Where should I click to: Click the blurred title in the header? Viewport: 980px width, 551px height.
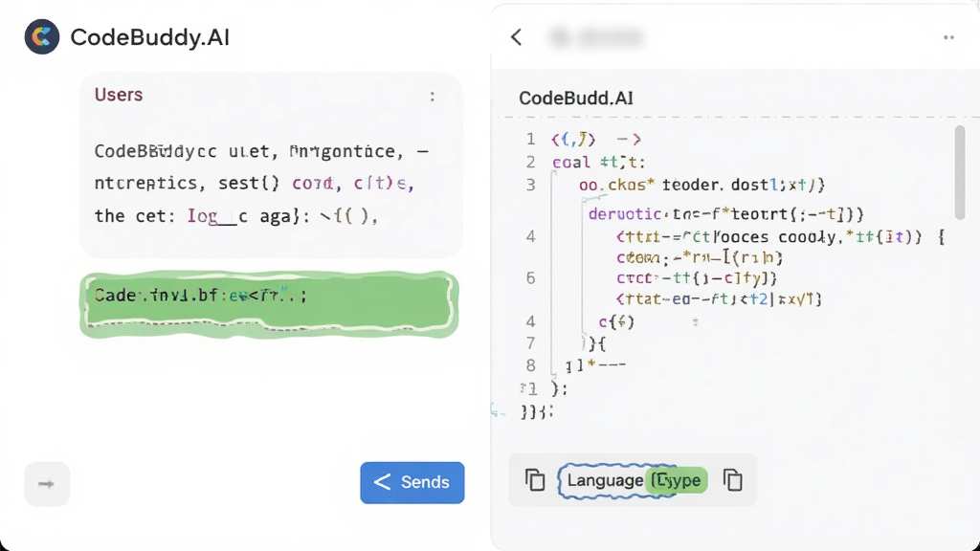coord(595,37)
